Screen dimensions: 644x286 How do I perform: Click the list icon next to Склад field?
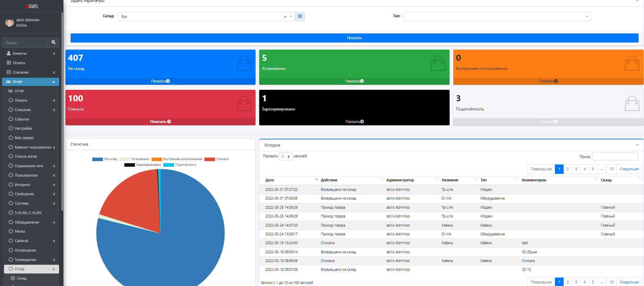click(300, 17)
